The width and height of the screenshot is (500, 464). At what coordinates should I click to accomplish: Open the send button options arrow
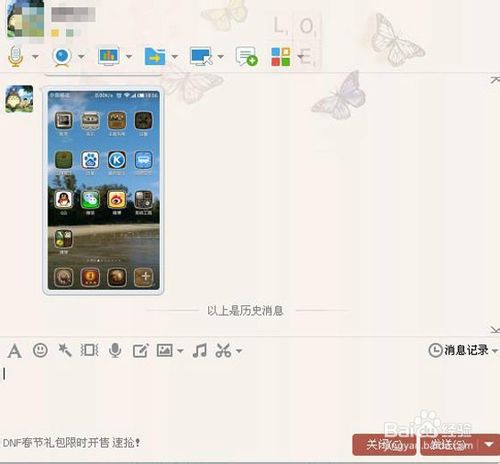(x=489, y=445)
